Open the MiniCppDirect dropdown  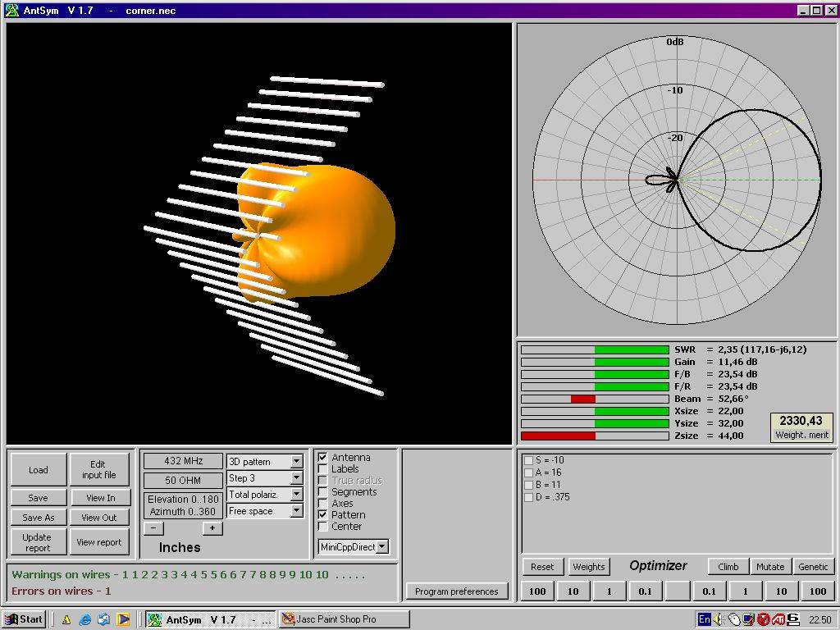tap(382, 546)
